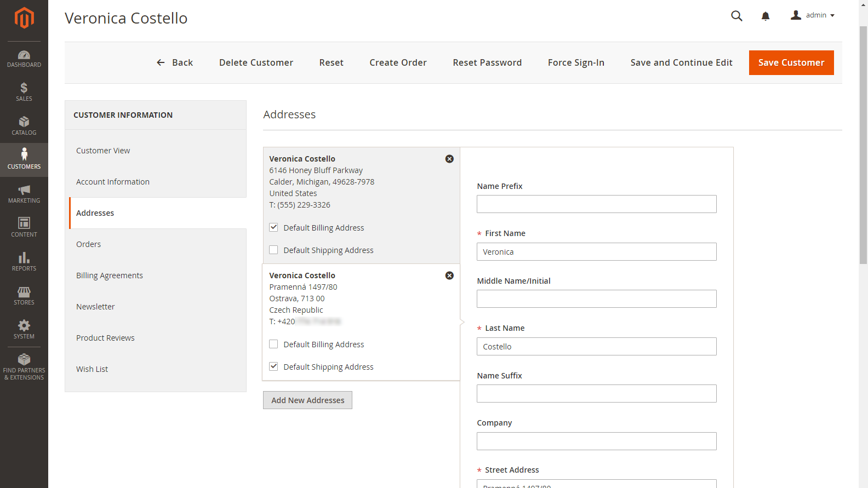Click Create Order
Image resolution: width=868 pixels, height=488 pixels.
click(398, 62)
